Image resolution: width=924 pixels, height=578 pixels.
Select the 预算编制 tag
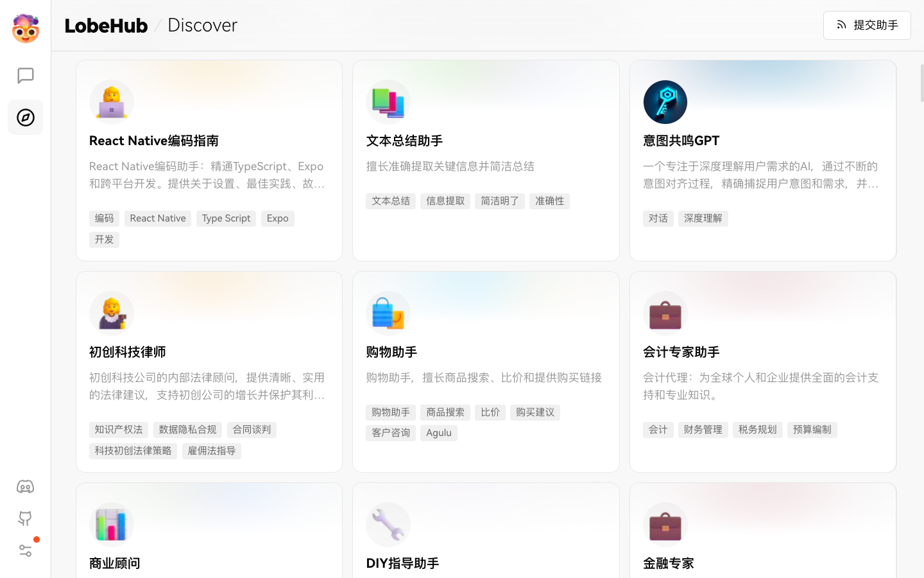pos(812,430)
